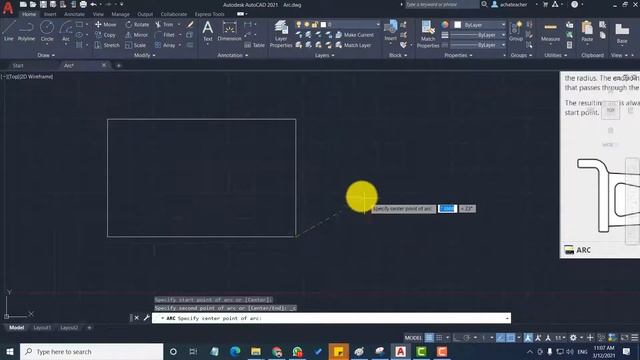Click the Fillet tool

[165, 35]
